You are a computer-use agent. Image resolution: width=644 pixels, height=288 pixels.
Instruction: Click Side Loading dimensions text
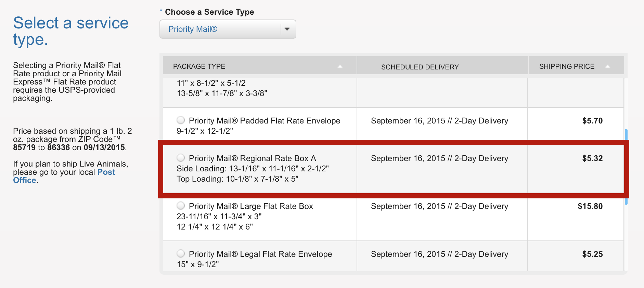pos(253,169)
